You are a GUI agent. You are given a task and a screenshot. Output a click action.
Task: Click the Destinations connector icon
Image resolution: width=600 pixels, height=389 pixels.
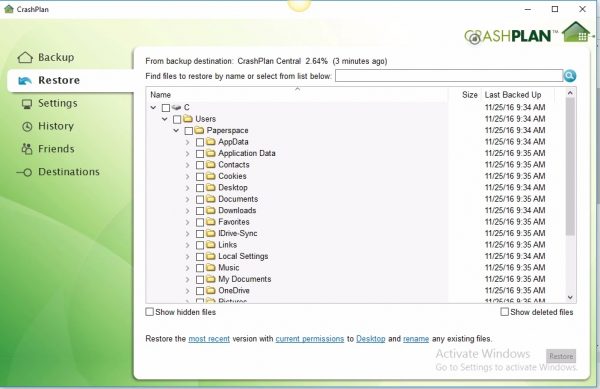click(x=24, y=173)
